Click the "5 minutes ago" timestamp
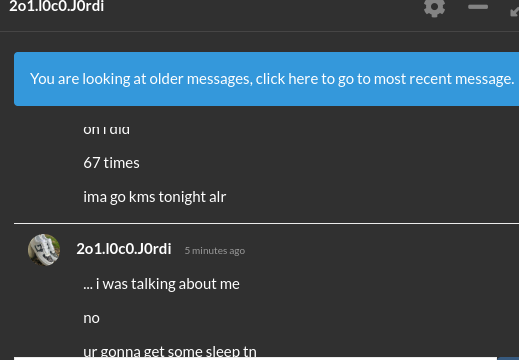The width and height of the screenshot is (519, 360). [x=215, y=251]
